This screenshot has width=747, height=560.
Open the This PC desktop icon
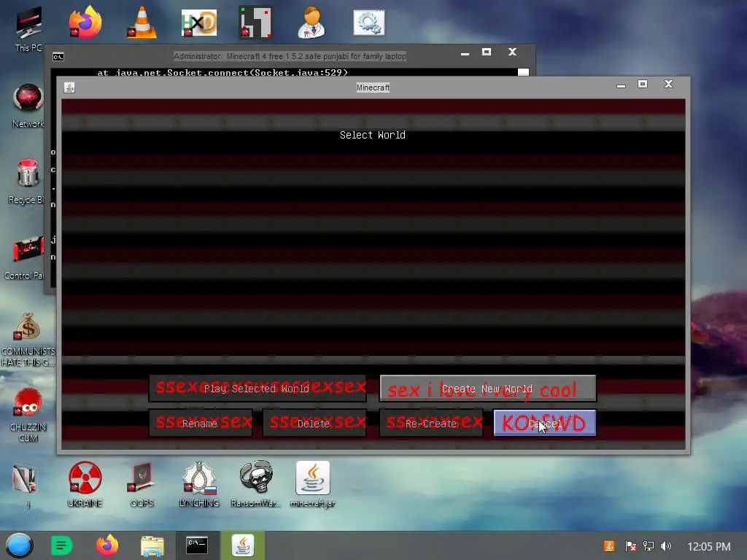[x=28, y=29]
